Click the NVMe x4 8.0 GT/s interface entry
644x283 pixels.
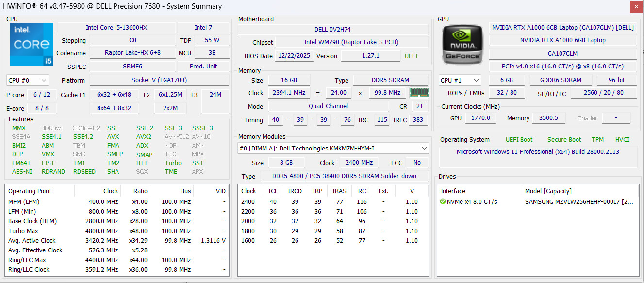472,202
